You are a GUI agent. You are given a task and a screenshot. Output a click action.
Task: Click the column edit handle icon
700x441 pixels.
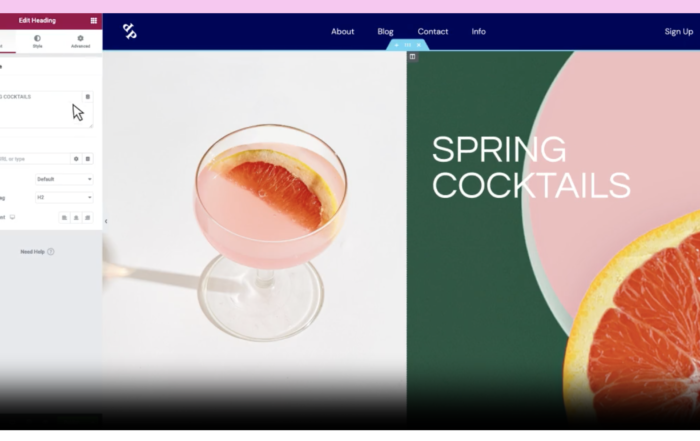[x=412, y=57]
